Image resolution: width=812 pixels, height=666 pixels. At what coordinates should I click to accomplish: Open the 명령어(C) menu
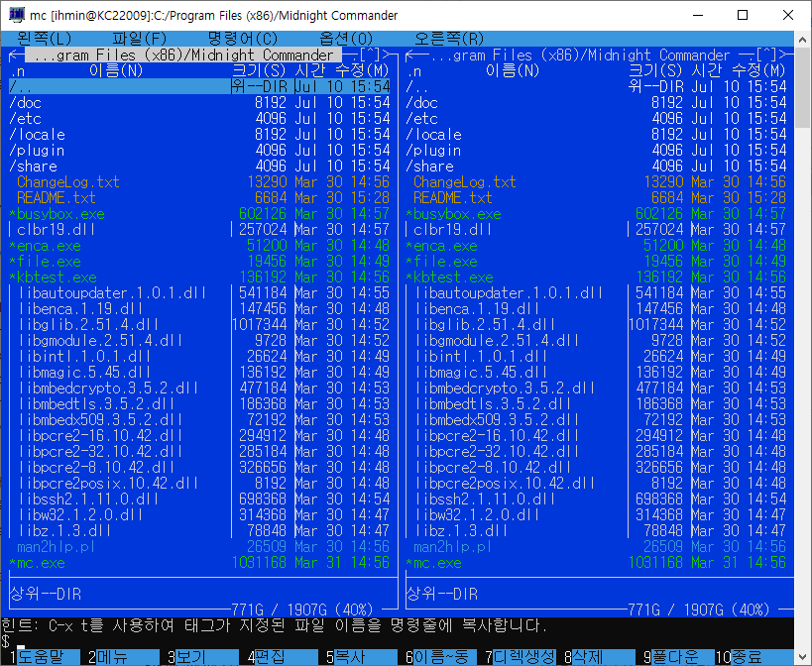(243, 39)
